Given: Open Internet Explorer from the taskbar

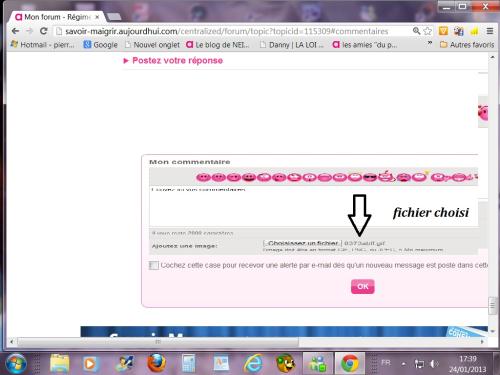Looking at the screenshot, I should coord(253,363).
